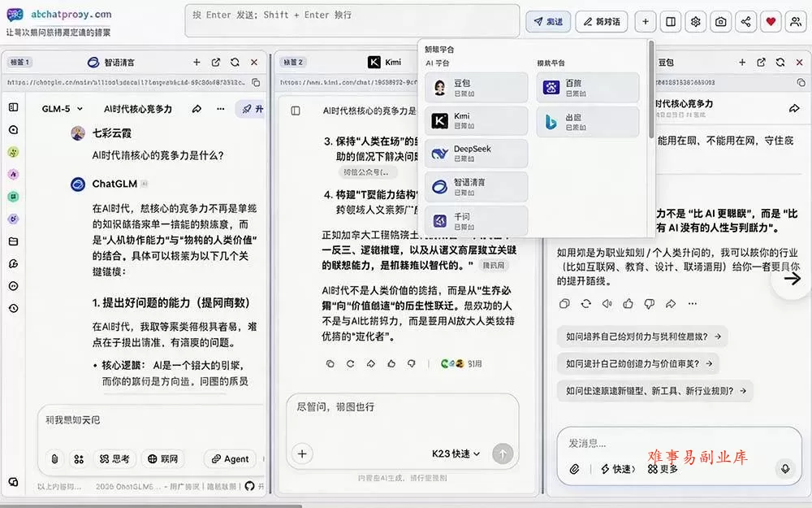Click attachment clip in ChatGLM input box
Image resolution: width=812 pixels, height=508 pixels.
tap(54, 458)
